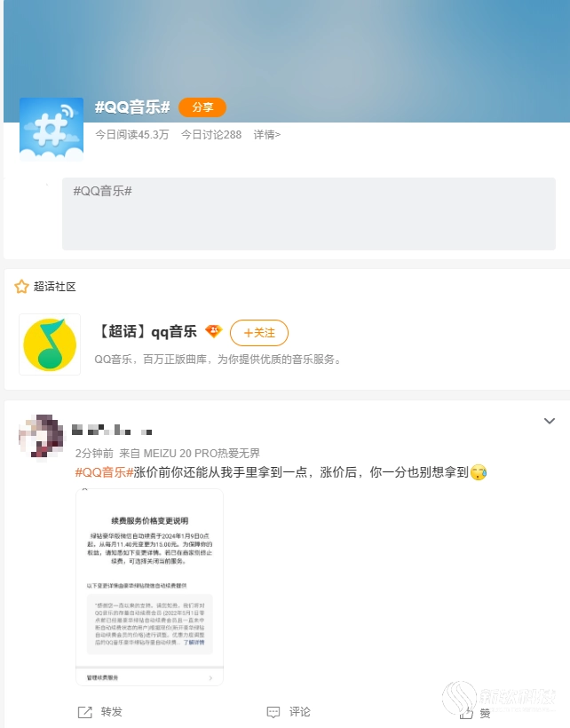Image resolution: width=570 pixels, height=728 pixels.
Task: Click the 超话社区 star icon
Action: pos(21,287)
